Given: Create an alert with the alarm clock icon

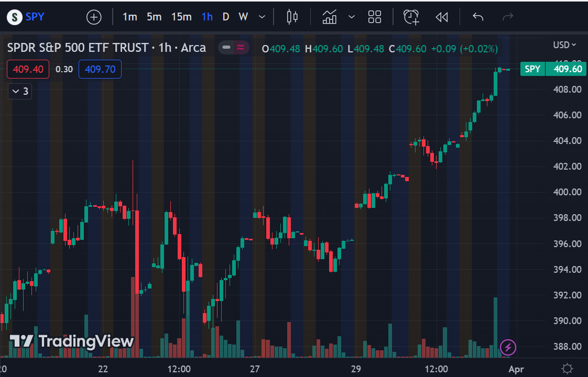Looking at the screenshot, I should coord(411,17).
